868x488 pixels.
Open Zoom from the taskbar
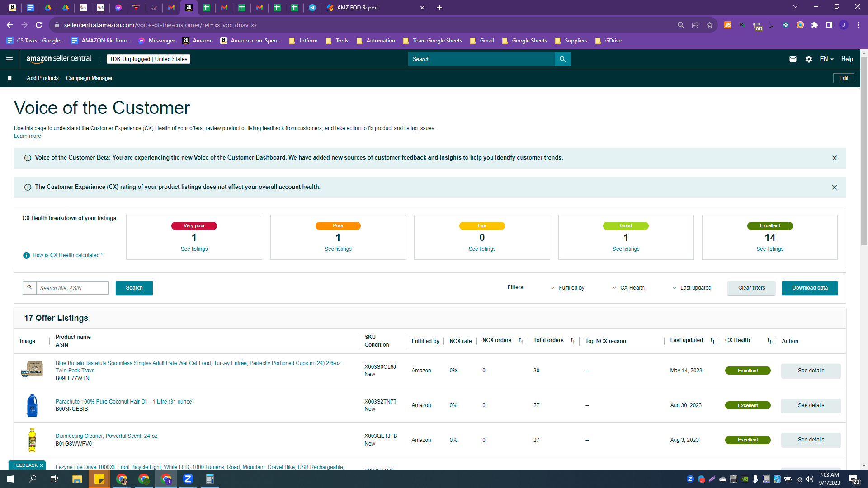tap(188, 479)
